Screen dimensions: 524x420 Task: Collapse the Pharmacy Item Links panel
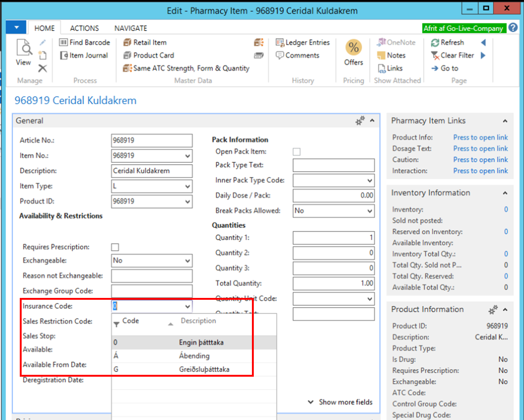pyautogui.click(x=505, y=121)
